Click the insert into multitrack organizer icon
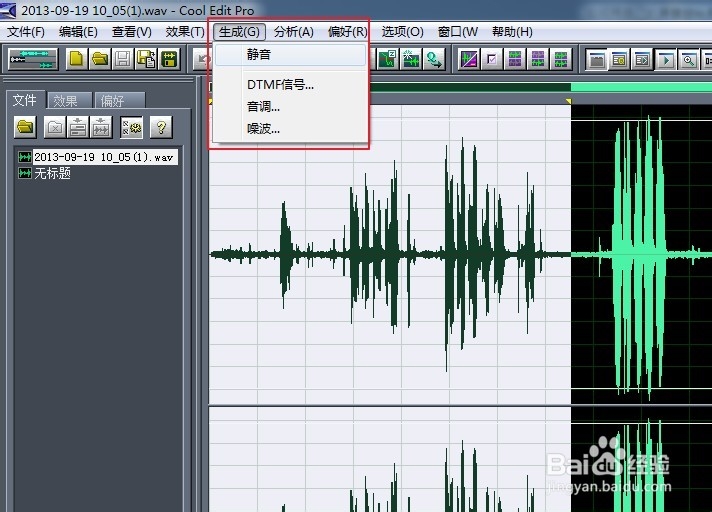 (x=78, y=127)
